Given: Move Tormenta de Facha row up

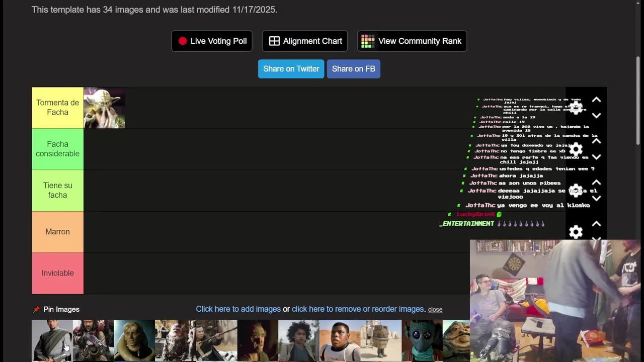Looking at the screenshot, I should click(x=596, y=100).
